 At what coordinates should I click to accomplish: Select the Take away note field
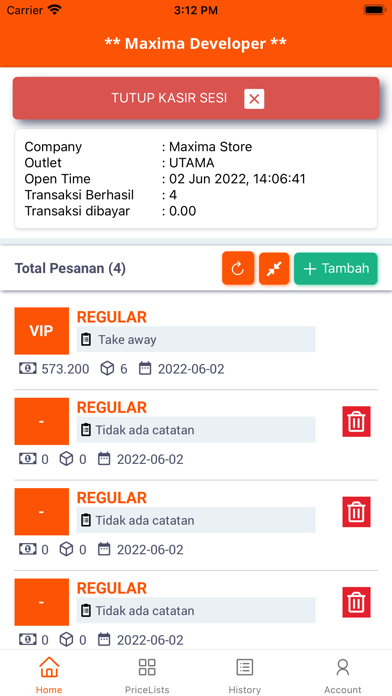tap(196, 340)
